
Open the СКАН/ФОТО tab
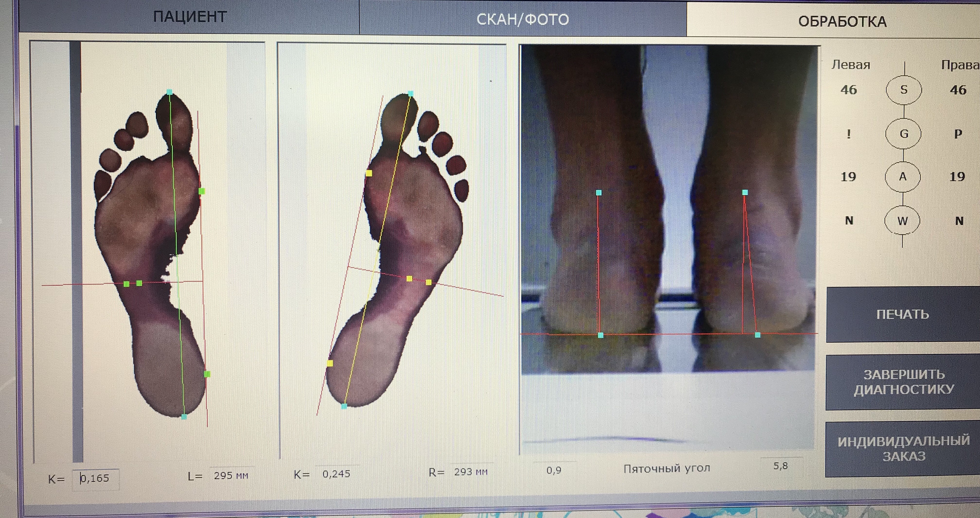522,19
